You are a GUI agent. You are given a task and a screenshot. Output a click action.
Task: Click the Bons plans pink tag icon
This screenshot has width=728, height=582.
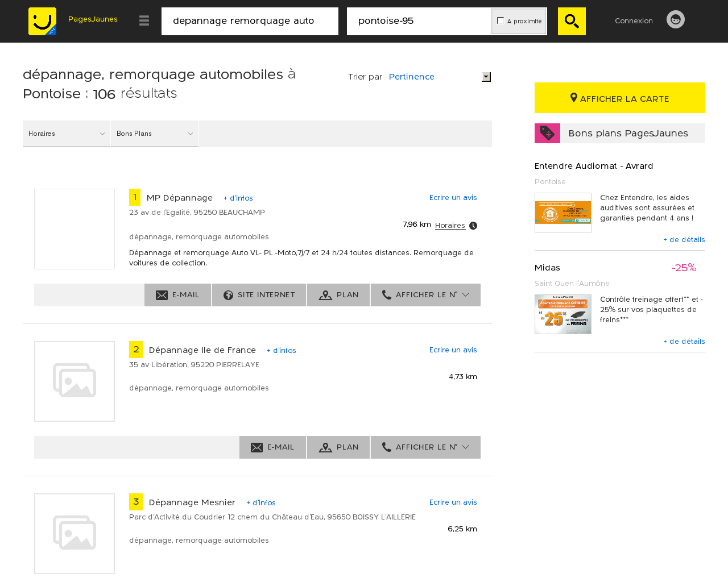(547, 133)
